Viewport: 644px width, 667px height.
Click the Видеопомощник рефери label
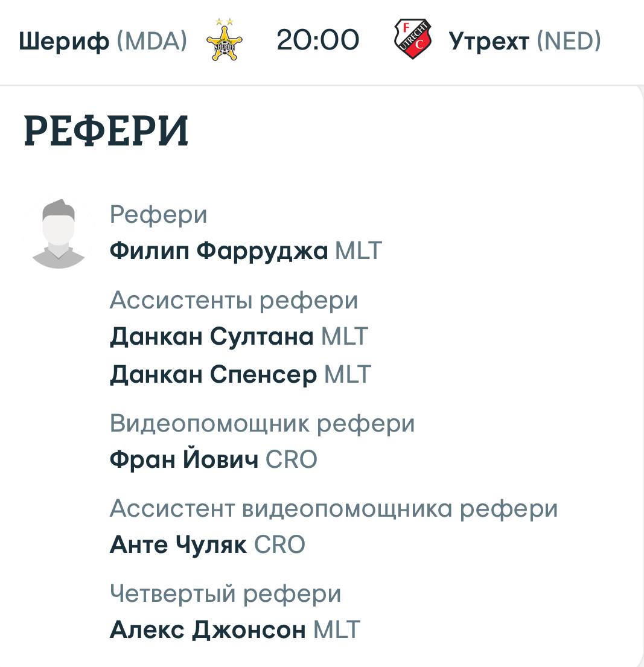click(x=262, y=424)
